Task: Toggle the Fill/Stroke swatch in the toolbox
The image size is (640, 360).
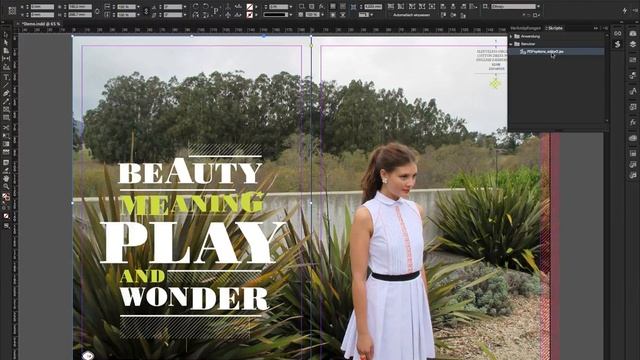Action: [x=6, y=197]
